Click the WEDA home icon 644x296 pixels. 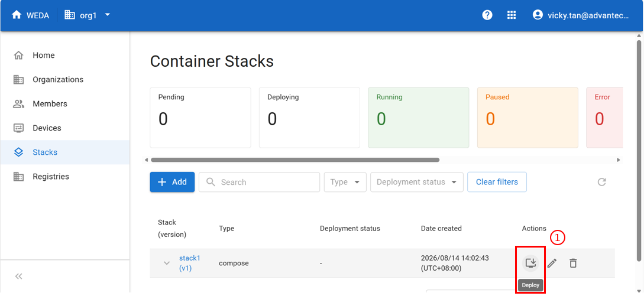[x=17, y=15]
